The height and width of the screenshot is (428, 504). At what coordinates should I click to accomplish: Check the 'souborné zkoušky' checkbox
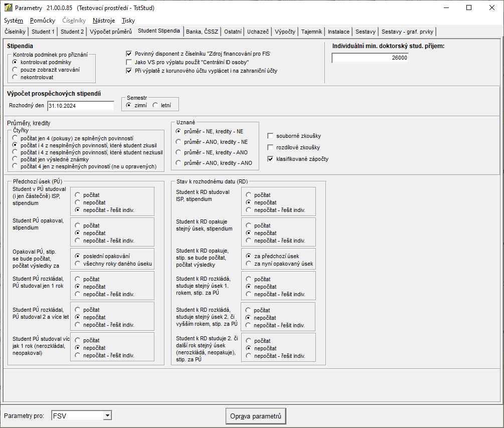point(271,136)
